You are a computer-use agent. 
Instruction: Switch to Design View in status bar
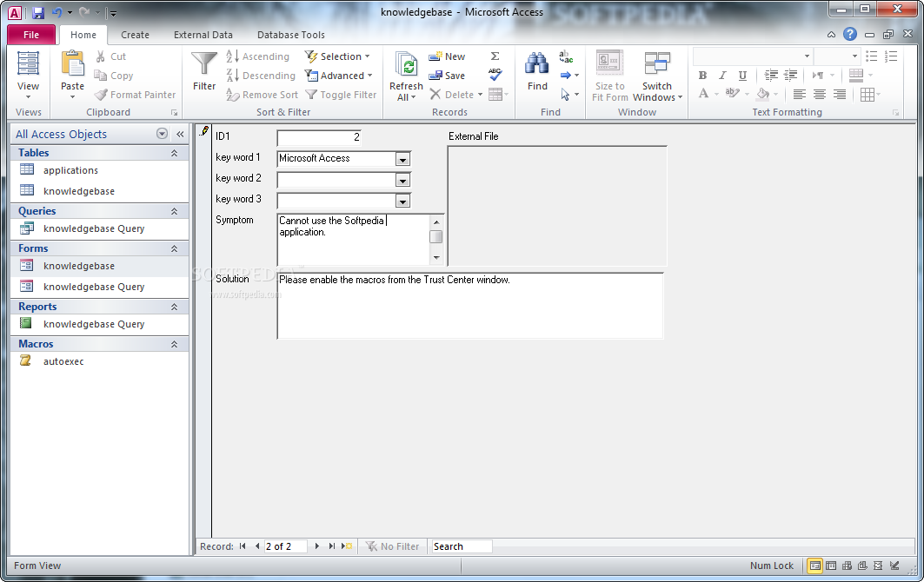[894, 565]
